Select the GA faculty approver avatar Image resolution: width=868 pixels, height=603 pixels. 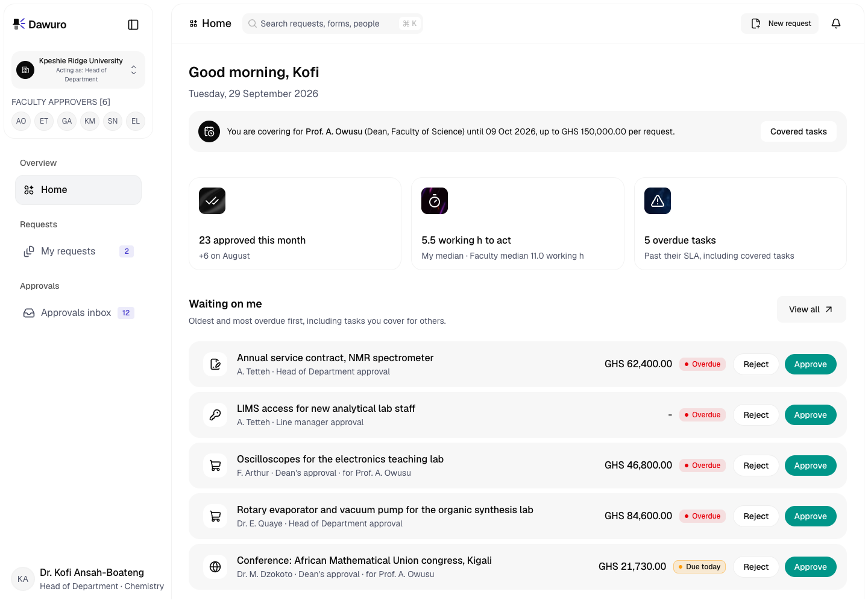click(67, 121)
